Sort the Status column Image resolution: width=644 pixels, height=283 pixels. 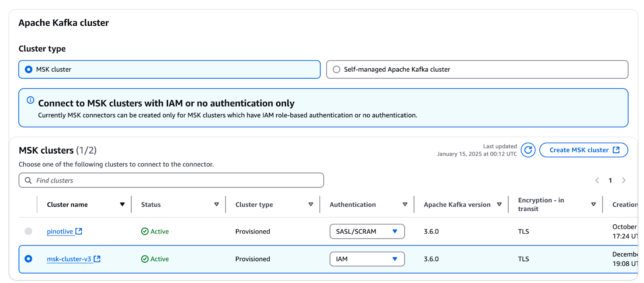pos(217,205)
